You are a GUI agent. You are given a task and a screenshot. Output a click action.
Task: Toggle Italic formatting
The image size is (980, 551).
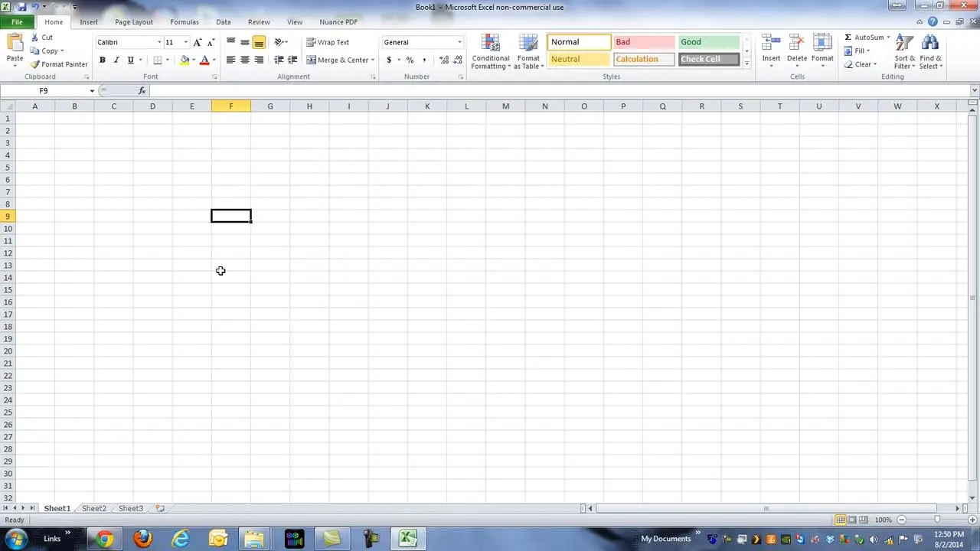116,60
